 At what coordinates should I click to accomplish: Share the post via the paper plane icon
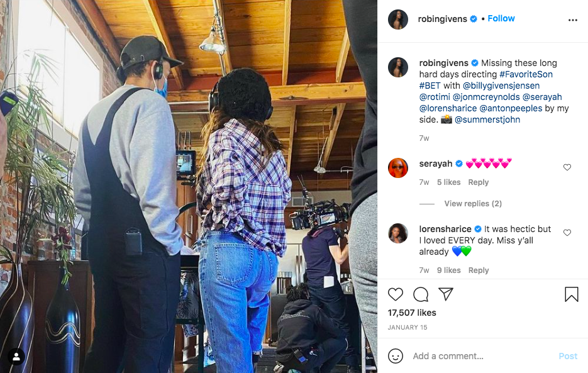446,294
